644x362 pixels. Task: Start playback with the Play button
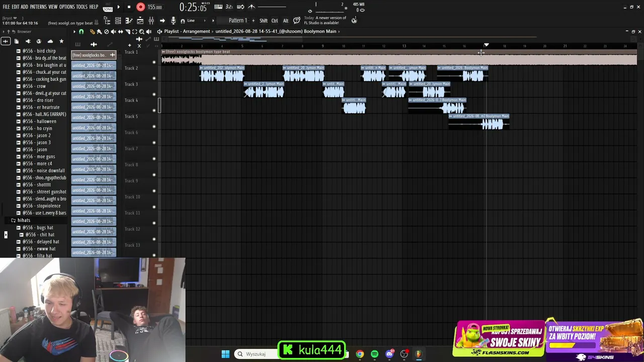pyautogui.click(x=119, y=7)
